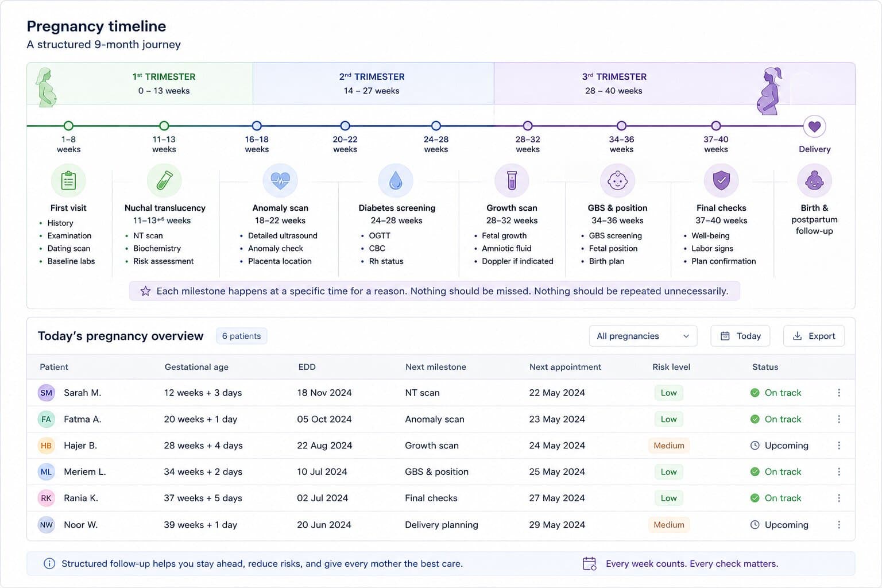Open row options menu for Rania K.
The image size is (882, 588).
(x=839, y=498)
